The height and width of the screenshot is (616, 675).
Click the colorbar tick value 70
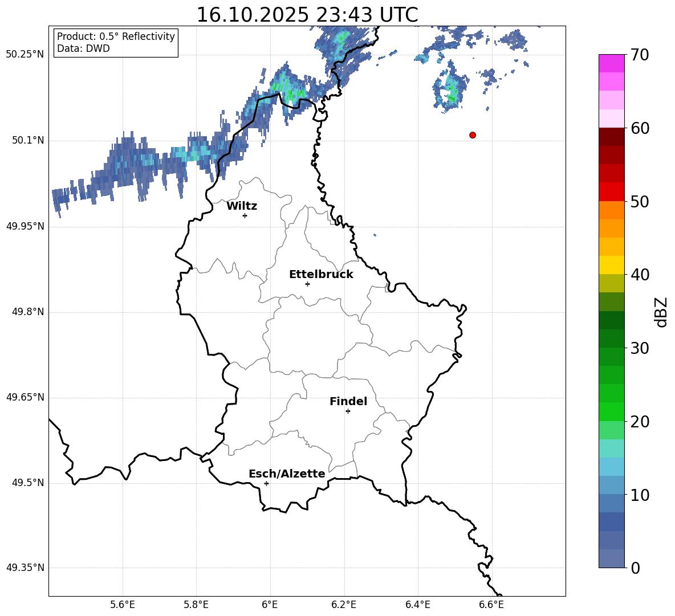pyautogui.click(x=640, y=55)
